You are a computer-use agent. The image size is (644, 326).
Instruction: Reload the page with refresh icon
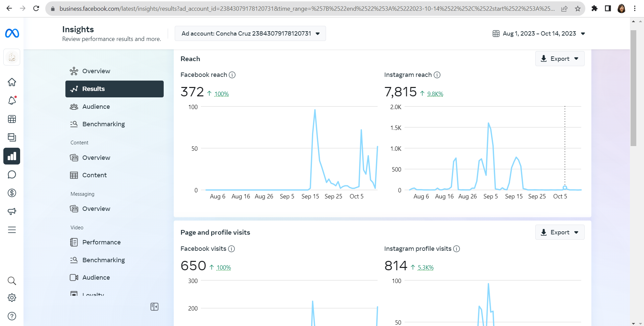pos(36,8)
